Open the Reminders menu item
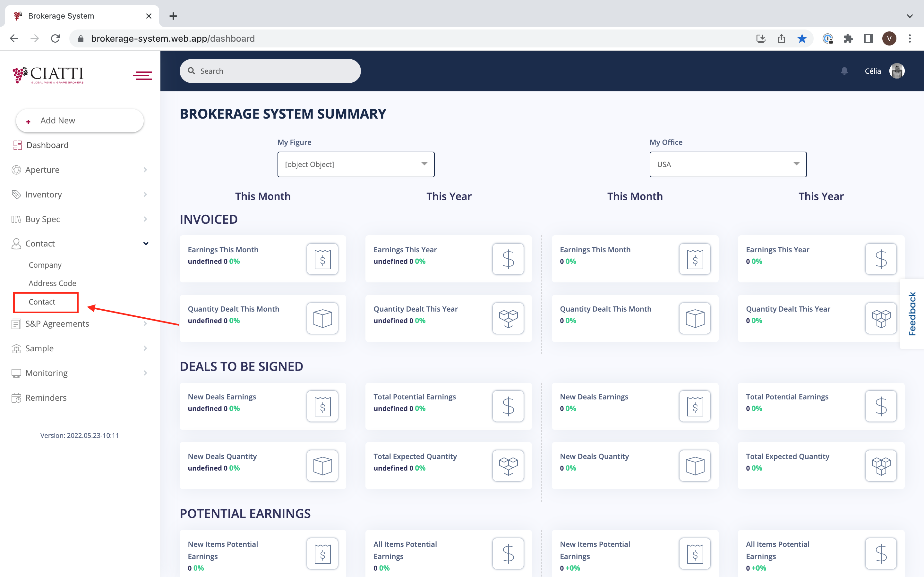Viewport: 924px width, 577px height. tap(46, 397)
